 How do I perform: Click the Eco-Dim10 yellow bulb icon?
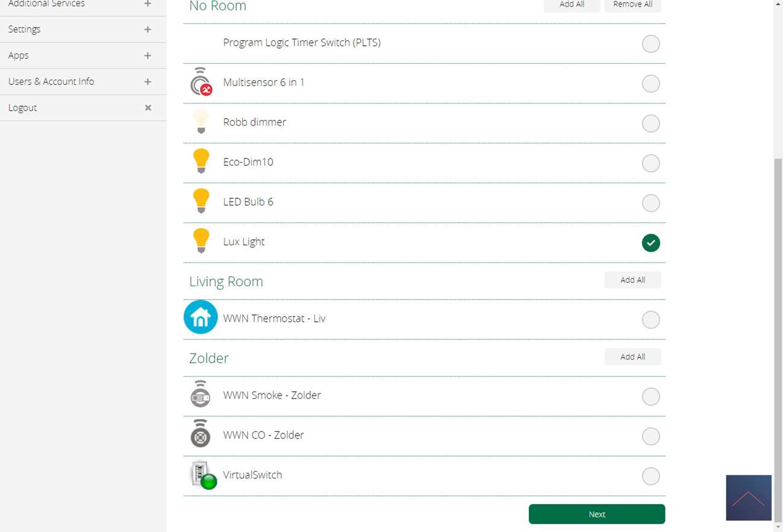pyautogui.click(x=201, y=162)
